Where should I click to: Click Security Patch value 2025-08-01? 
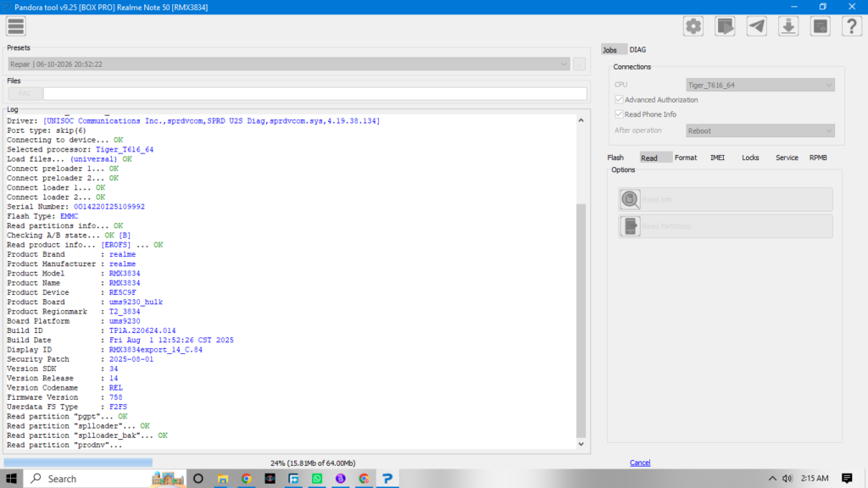click(x=131, y=359)
